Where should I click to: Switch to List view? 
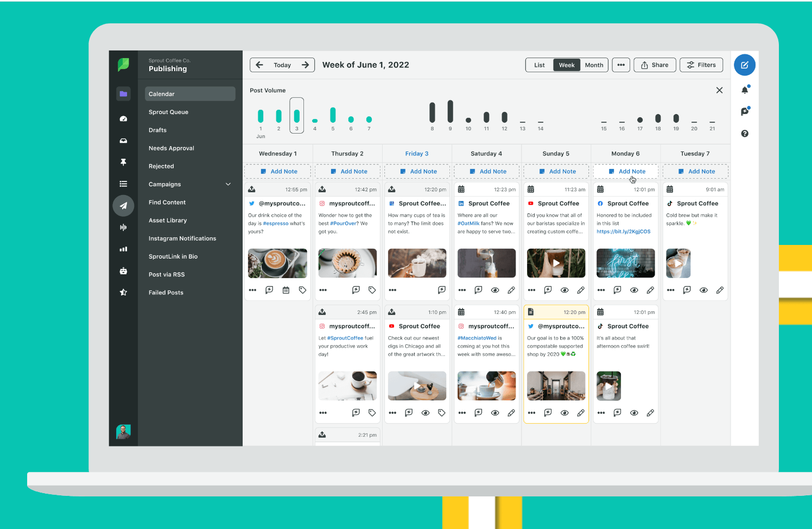click(540, 65)
